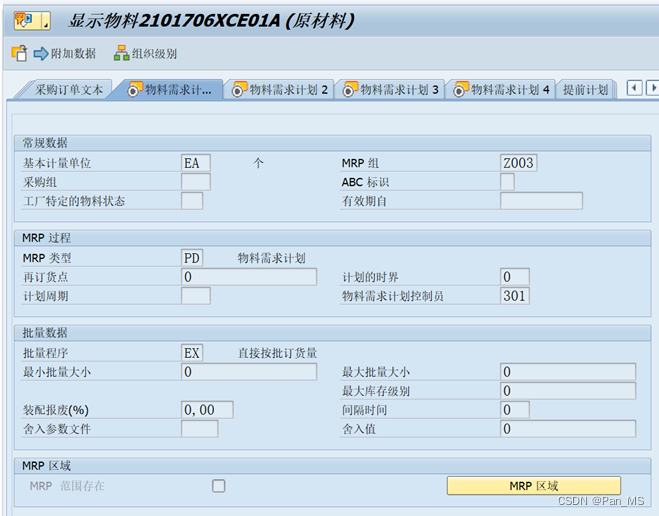Click the 最小批量大小 field
The width and height of the screenshot is (659, 516).
(x=249, y=372)
